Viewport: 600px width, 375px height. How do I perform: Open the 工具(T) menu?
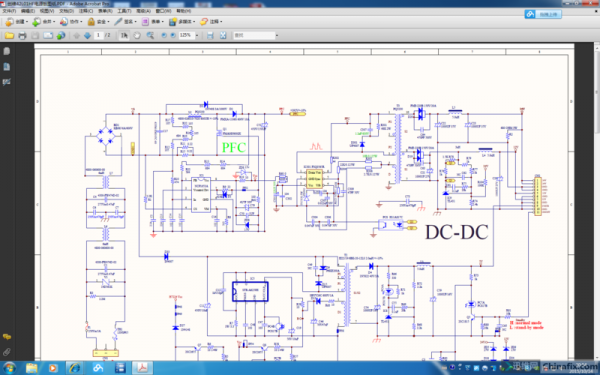124,11
